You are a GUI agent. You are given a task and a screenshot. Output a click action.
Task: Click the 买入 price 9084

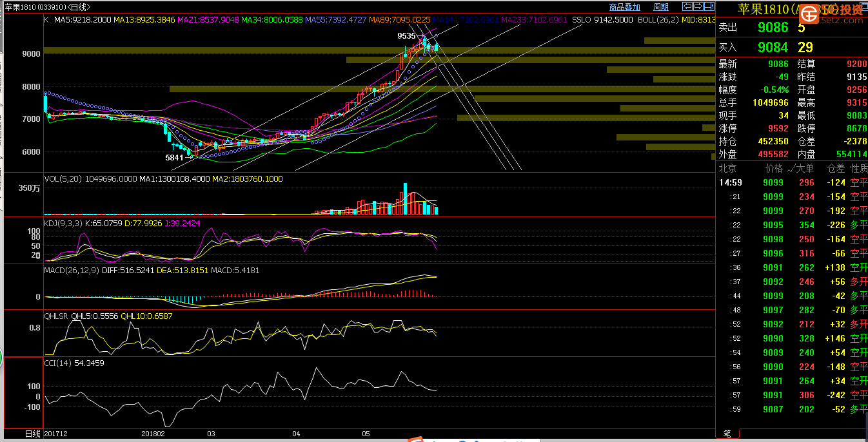773,47
